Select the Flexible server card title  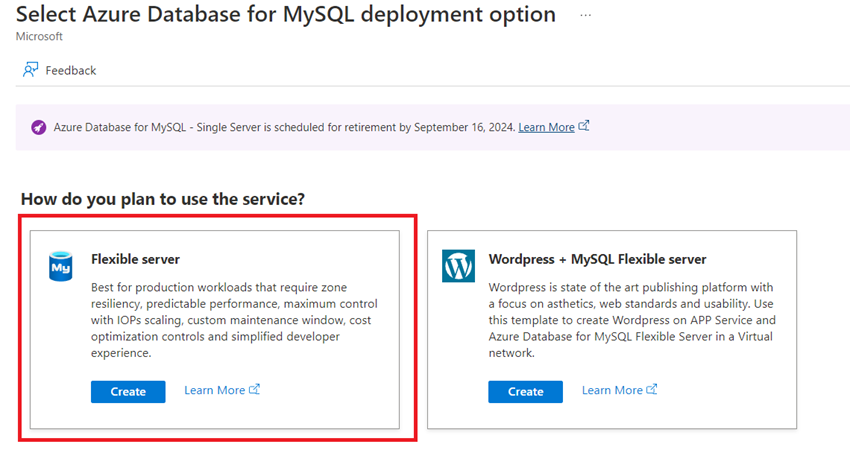pyautogui.click(x=135, y=260)
